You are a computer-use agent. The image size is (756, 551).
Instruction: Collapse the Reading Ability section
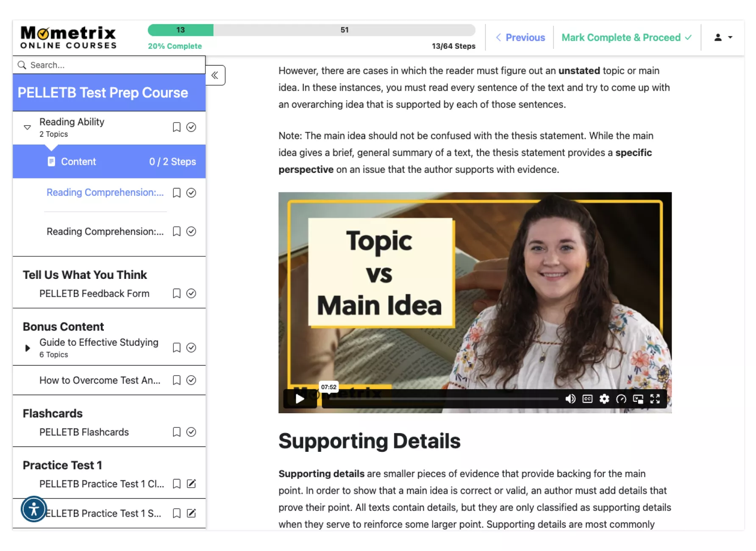pos(28,127)
